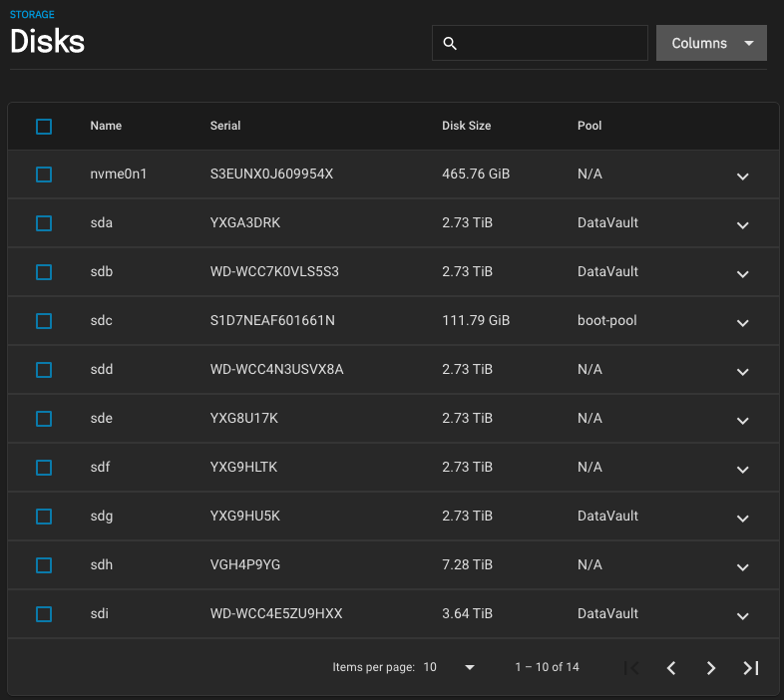
Task: Click serial S3EUNX0J609954X
Action: click(271, 174)
